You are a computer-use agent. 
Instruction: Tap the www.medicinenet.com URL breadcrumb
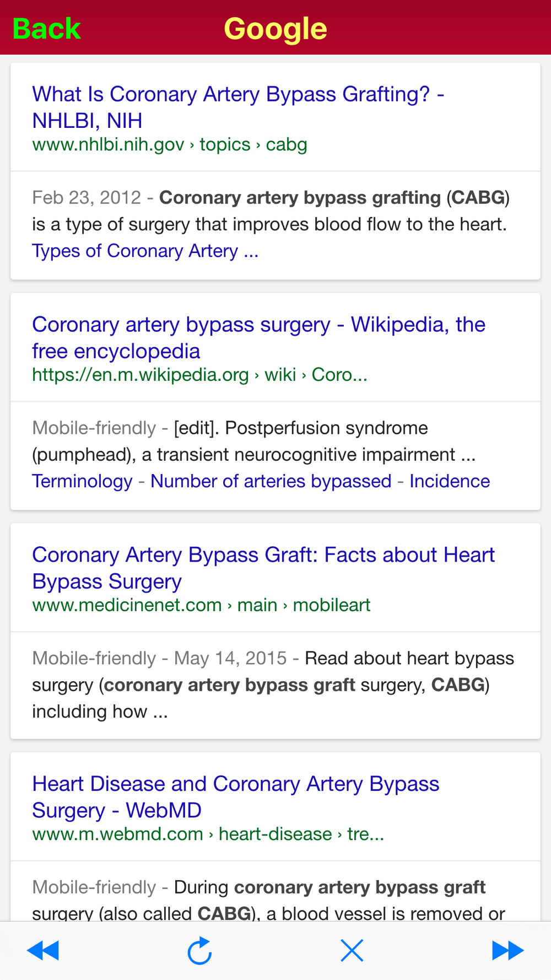(201, 605)
